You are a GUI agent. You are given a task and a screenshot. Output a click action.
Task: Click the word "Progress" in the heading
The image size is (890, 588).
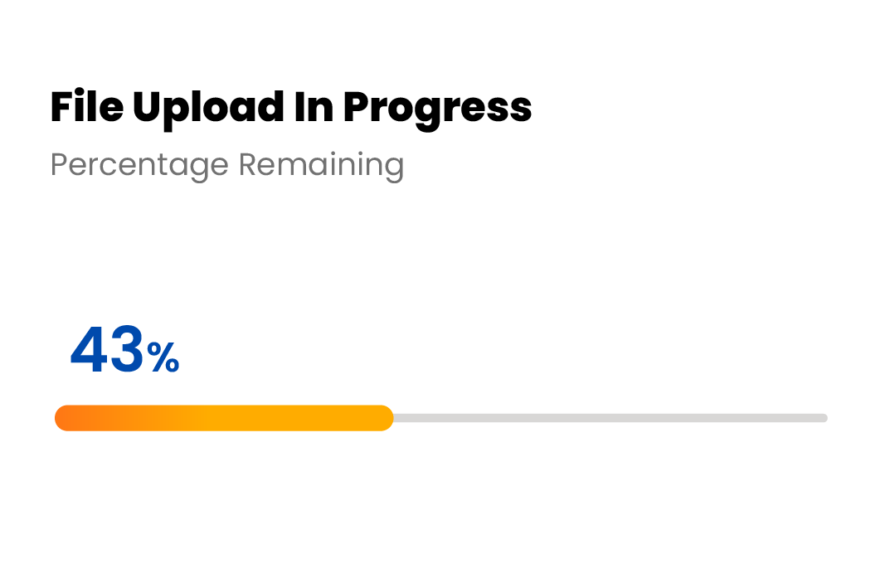pos(438,110)
